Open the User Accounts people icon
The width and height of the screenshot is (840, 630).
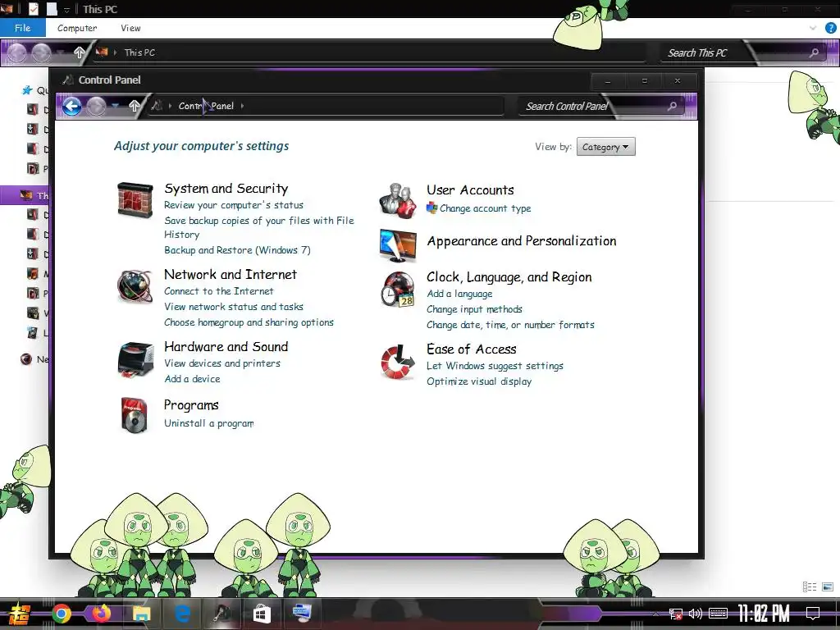click(x=398, y=200)
